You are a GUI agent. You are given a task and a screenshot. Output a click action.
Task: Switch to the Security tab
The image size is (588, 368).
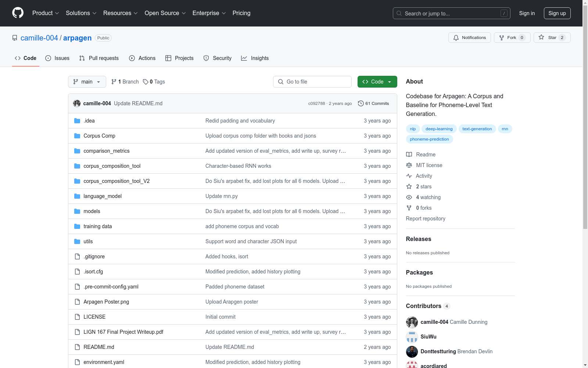(x=218, y=58)
